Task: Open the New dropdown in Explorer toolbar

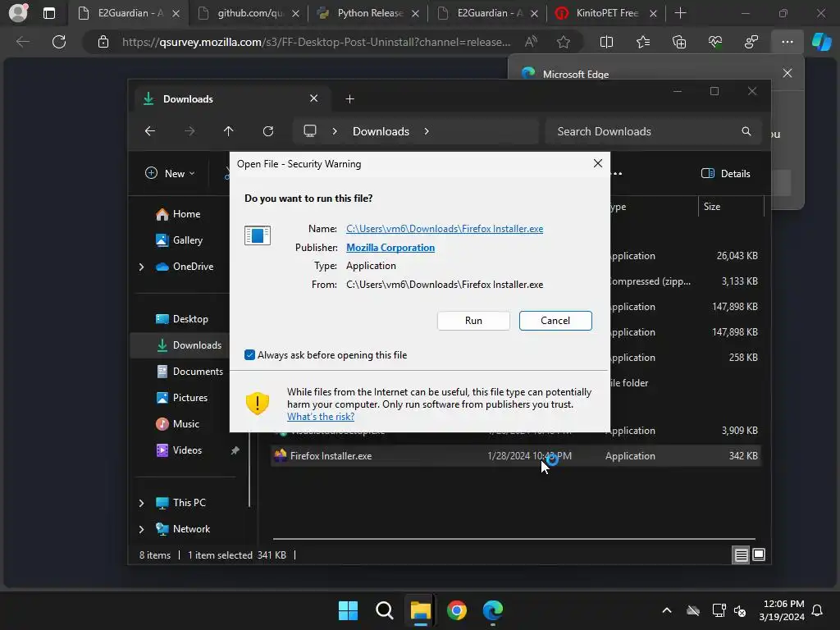Action: point(170,174)
